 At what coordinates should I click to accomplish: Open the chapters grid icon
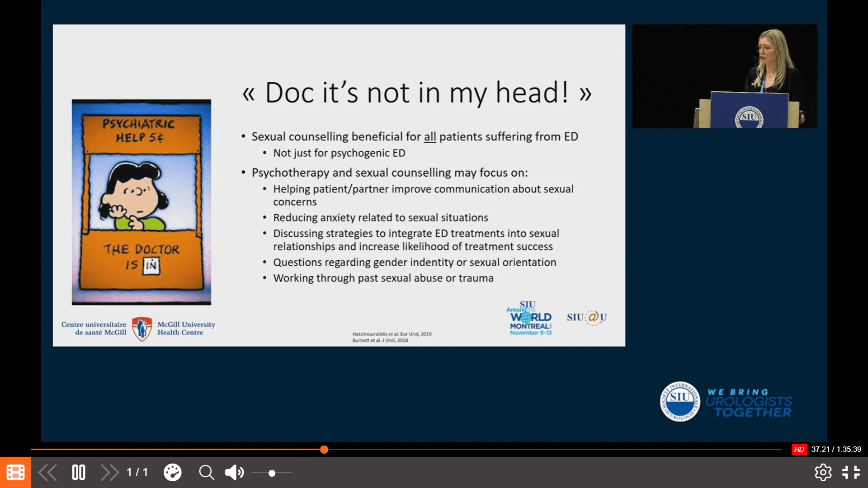tap(15, 472)
